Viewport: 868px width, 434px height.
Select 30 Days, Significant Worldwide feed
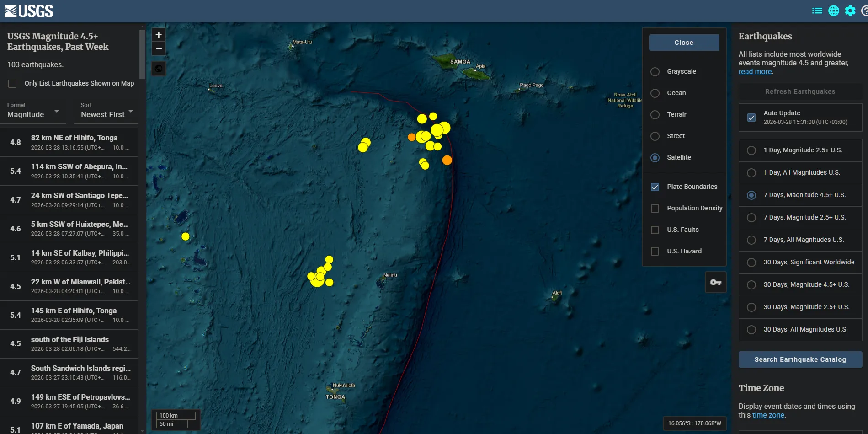click(751, 263)
